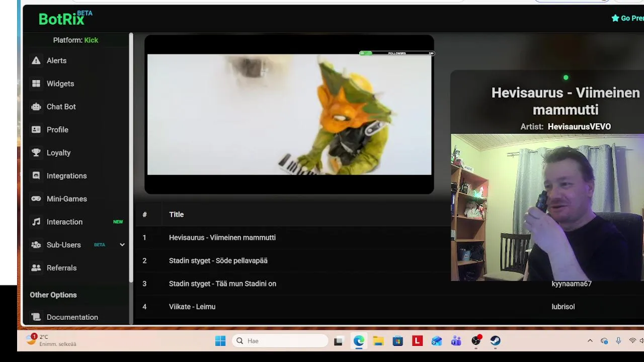The width and height of the screenshot is (644, 362).
Task: Open Microsoft Teams from the taskbar
Action: click(x=456, y=341)
